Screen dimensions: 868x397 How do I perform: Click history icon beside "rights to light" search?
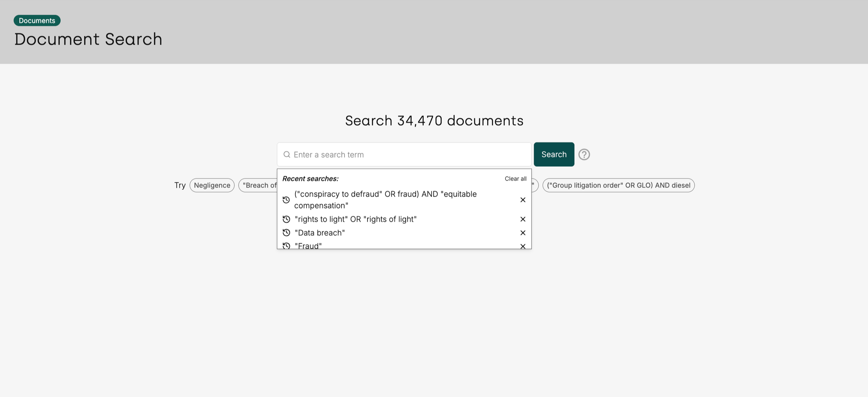tap(286, 219)
